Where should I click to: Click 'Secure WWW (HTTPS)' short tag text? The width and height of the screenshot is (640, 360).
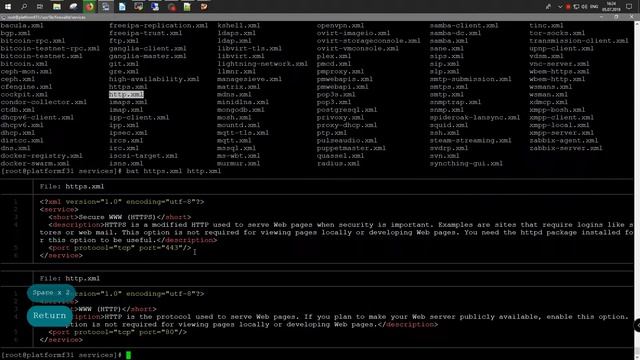click(x=117, y=217)
